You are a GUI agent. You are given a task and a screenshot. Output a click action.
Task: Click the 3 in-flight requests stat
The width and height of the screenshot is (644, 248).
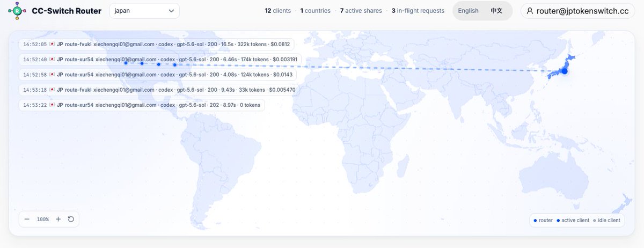(x=418, y=11)
